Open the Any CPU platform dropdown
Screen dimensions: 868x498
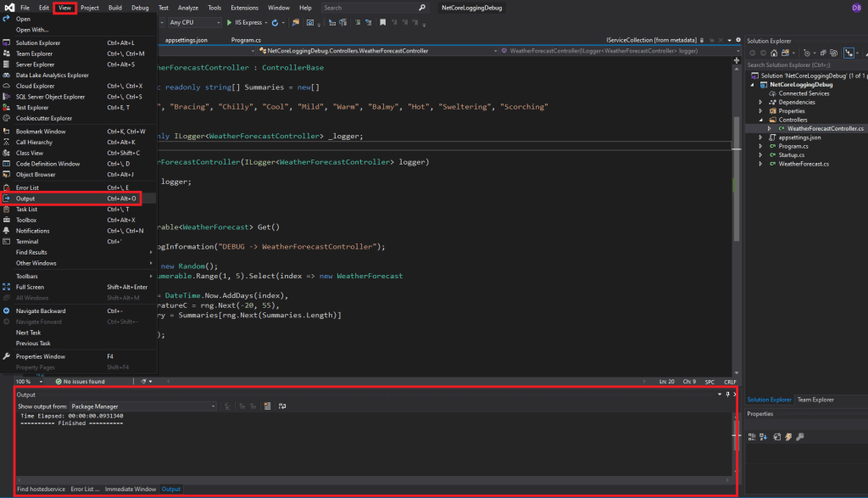coord(191,22)
